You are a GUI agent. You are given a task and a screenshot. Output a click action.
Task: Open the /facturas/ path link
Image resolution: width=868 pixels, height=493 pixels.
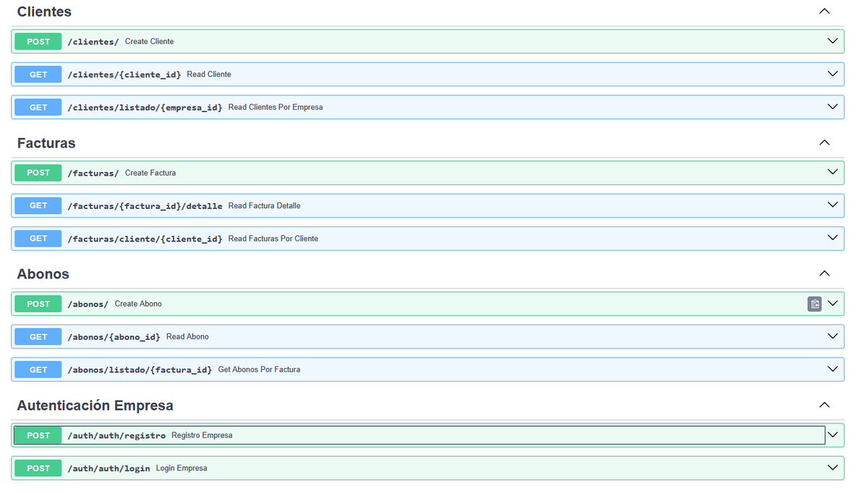coord(93,173)
